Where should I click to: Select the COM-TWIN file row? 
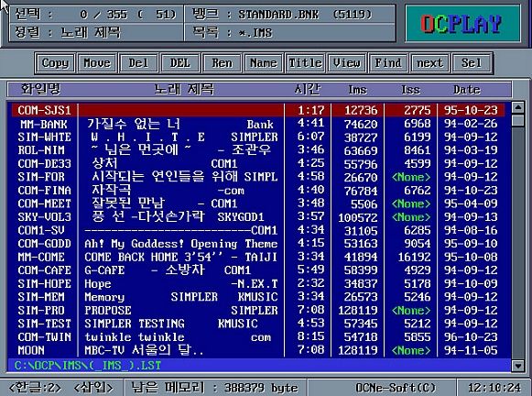[258, 337]
